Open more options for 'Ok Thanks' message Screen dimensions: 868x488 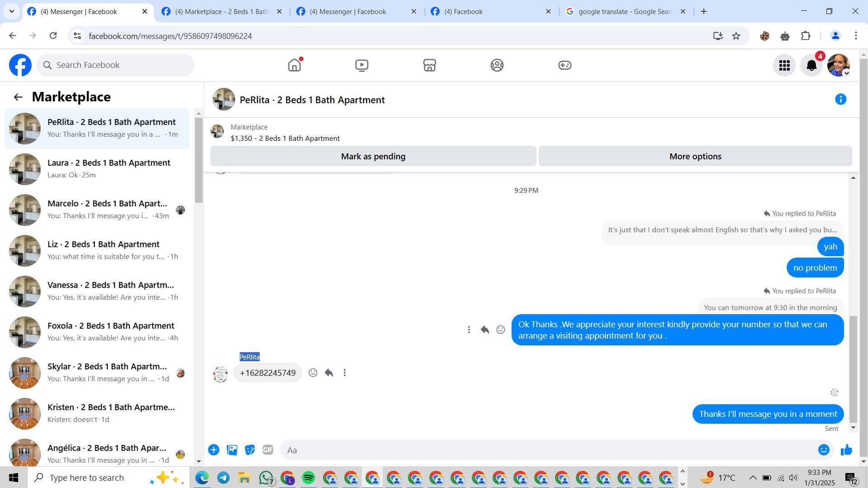[469, 330]
